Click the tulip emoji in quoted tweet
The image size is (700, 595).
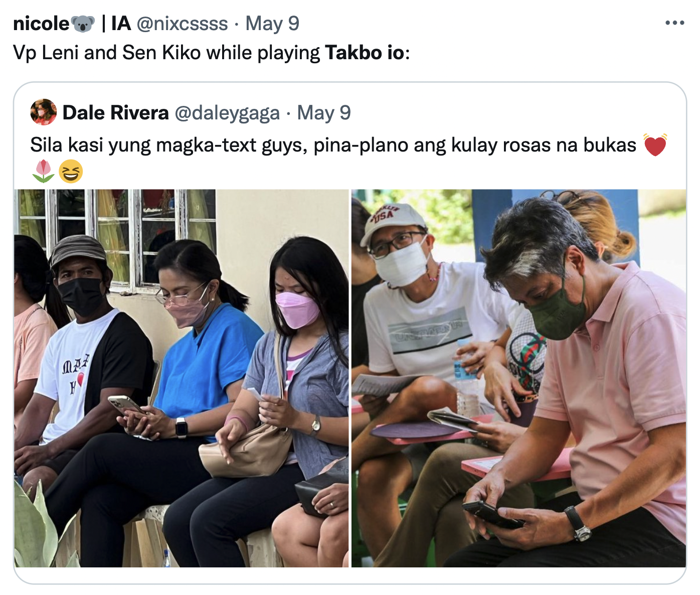[x=43, y=172]
